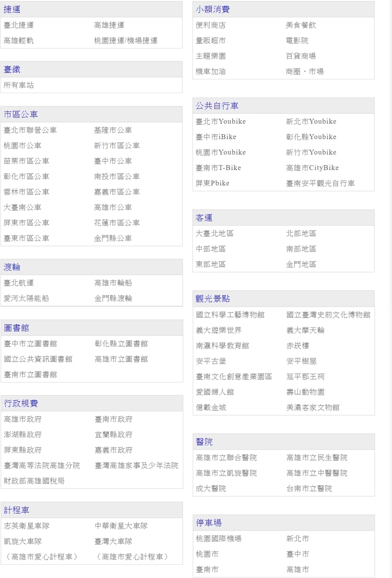The height and width of the screenshot is (578, 392).
Task: Click 主題樂園 link
Action: click(x=211, y=56)
